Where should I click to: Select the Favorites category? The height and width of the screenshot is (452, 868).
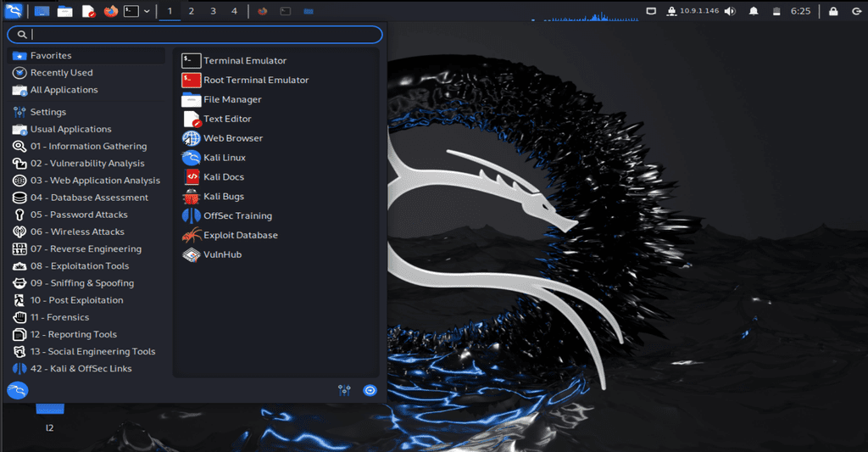(x=87, y=55)
